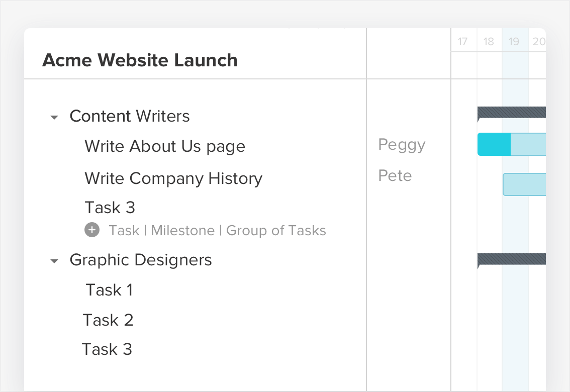Click the plus icon to add a new item
The width and height of the screenshot is (570, 392).
pos(92,230)
